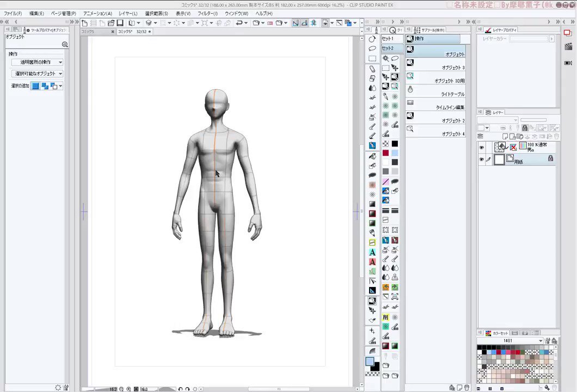Select the Pen nib tool in set 2

[385, 96]
